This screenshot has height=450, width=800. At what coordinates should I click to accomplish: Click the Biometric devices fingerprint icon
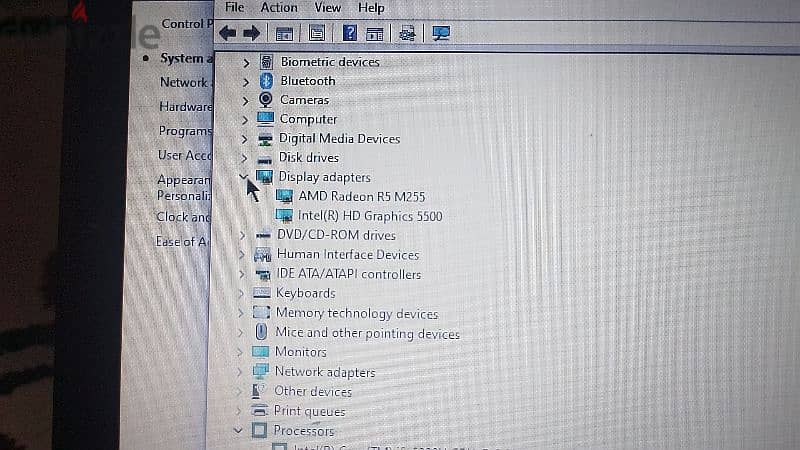pyautogui.click(x=266, y=62)
